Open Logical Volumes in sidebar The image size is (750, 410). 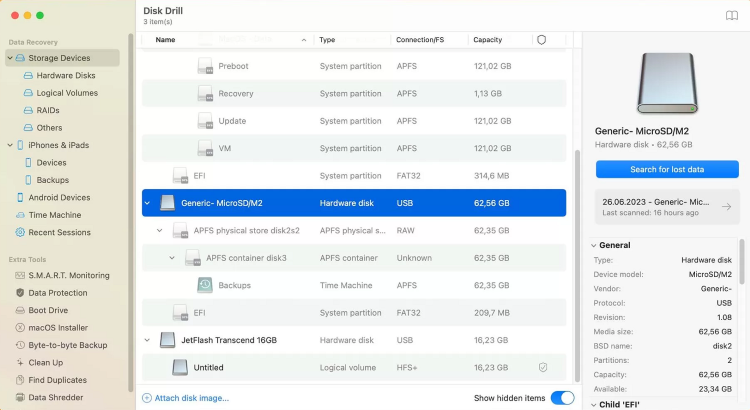pos(67,93)
